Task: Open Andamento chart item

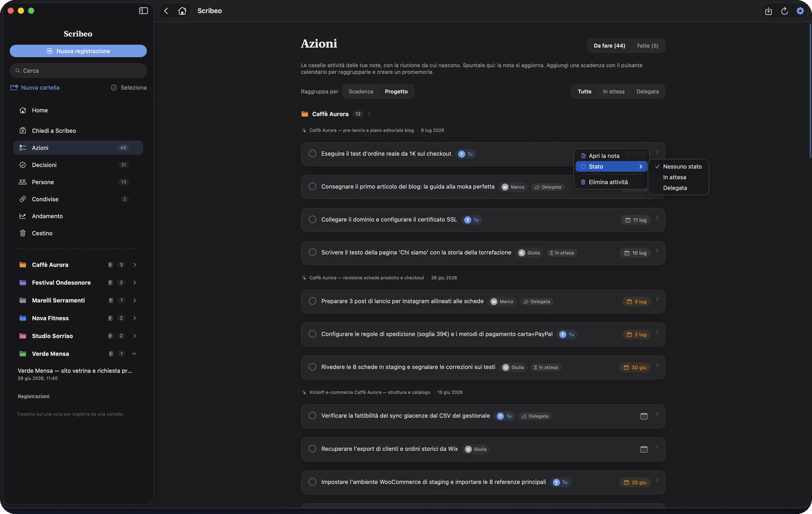Action: 78,216
